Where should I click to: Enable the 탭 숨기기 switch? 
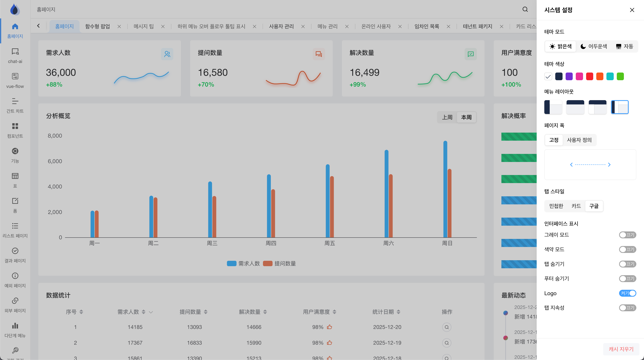click(627, 264)
